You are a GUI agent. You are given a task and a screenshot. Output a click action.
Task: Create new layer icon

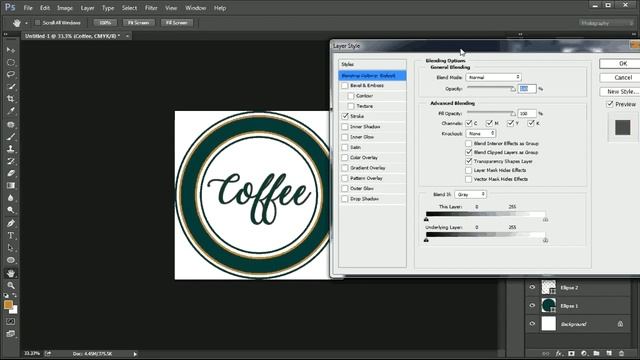point(609,353)
